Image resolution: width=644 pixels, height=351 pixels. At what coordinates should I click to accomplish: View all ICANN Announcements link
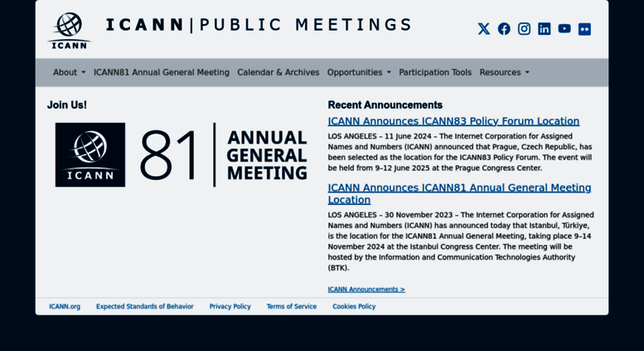click(x=366, y=290)
